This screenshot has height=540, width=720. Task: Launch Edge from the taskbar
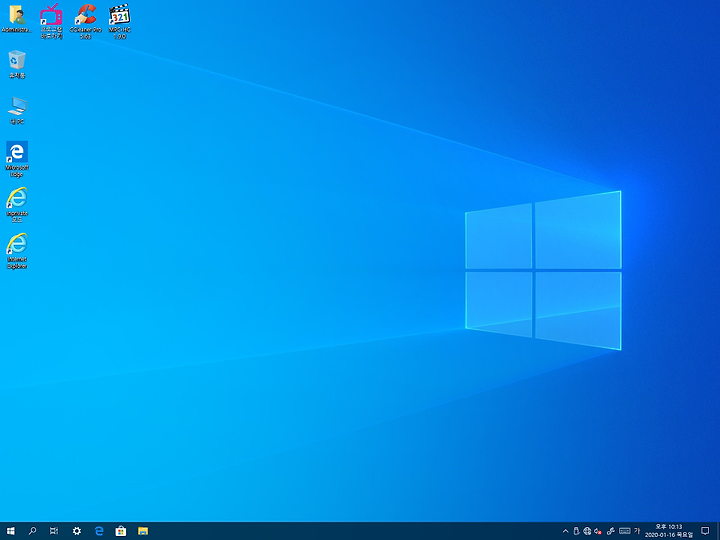pos(99,531)
